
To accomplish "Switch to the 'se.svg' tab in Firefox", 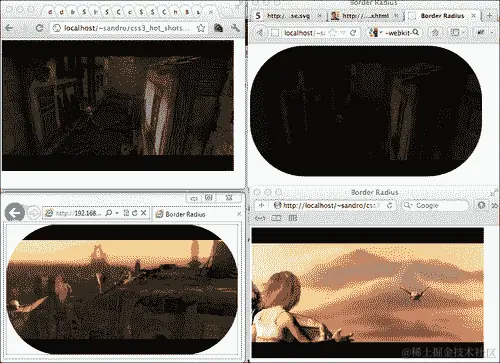I will click(x=288, y=16).
